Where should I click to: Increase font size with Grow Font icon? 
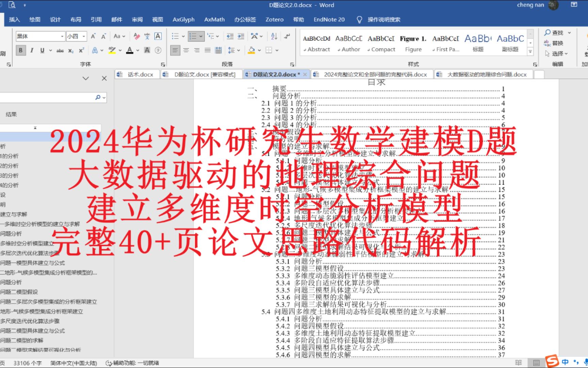[93, 36]
